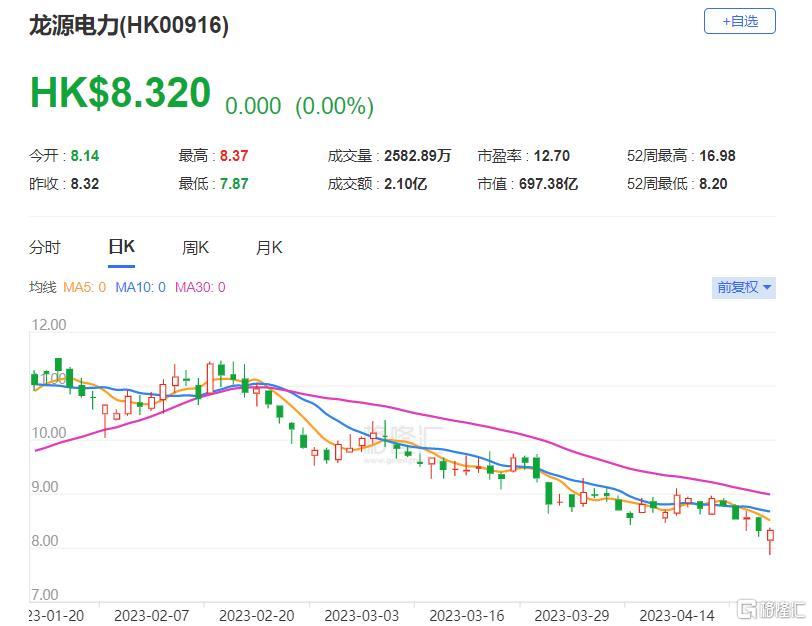Click the 9.00 price axis label

pos(45,487)
